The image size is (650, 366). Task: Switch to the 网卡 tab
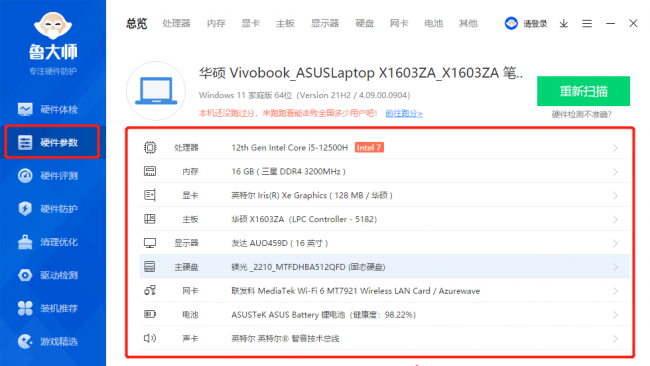[399, 23]
